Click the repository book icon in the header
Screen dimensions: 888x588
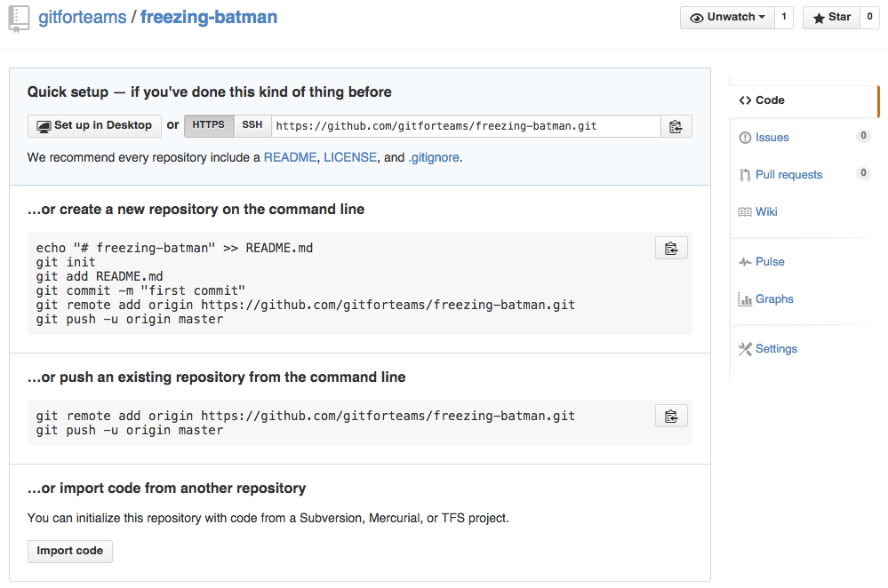19,18
